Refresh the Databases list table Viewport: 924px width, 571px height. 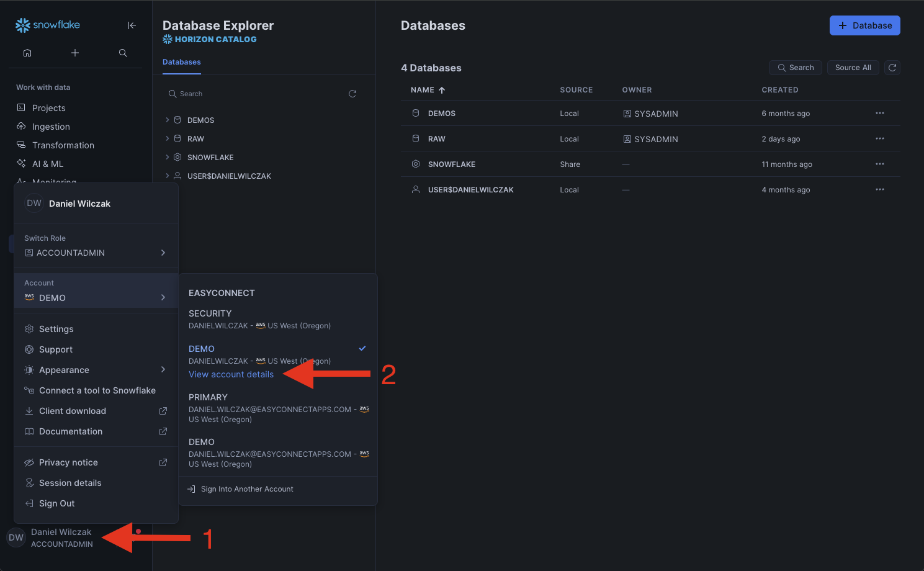892,68
